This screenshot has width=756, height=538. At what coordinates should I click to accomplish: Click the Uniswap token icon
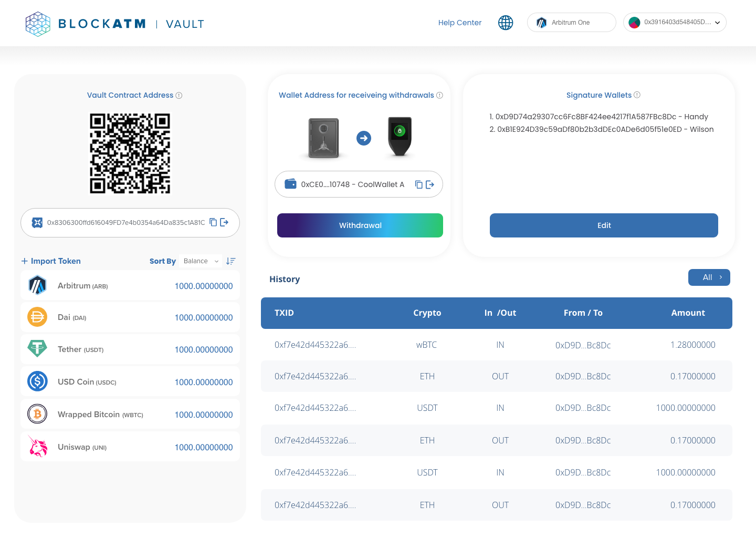(x=37, y=446)
